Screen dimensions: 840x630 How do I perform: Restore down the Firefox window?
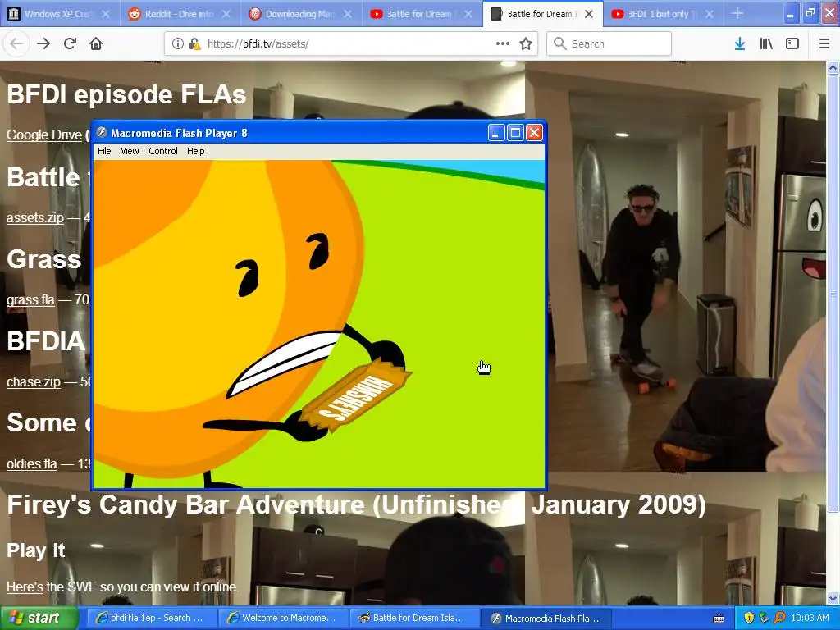tap(810, 13)
